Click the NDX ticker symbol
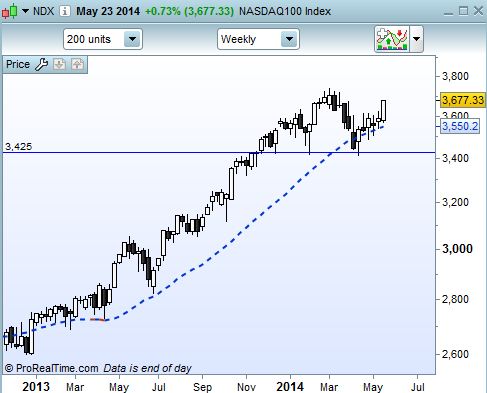Viewport: 487px width, 393px height. point(43,11)
